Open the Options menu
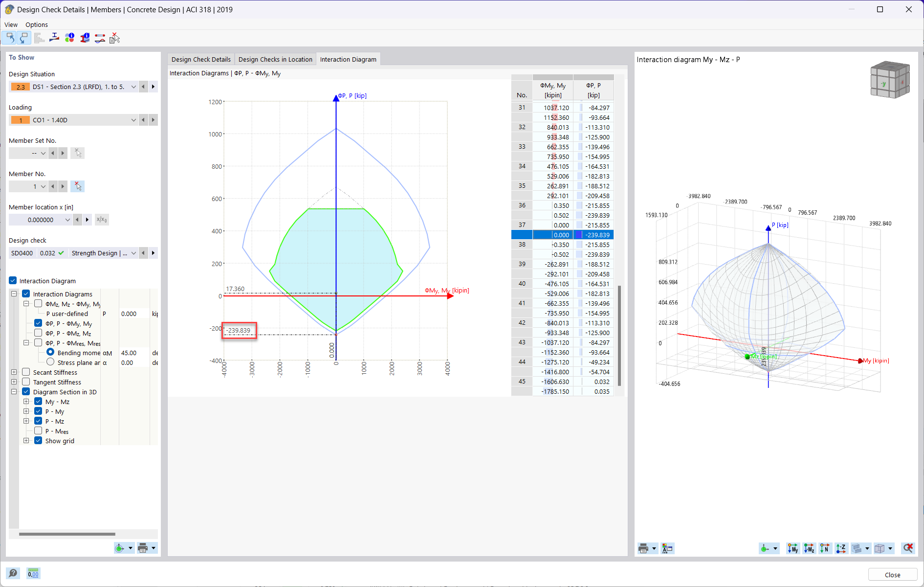 37,24
